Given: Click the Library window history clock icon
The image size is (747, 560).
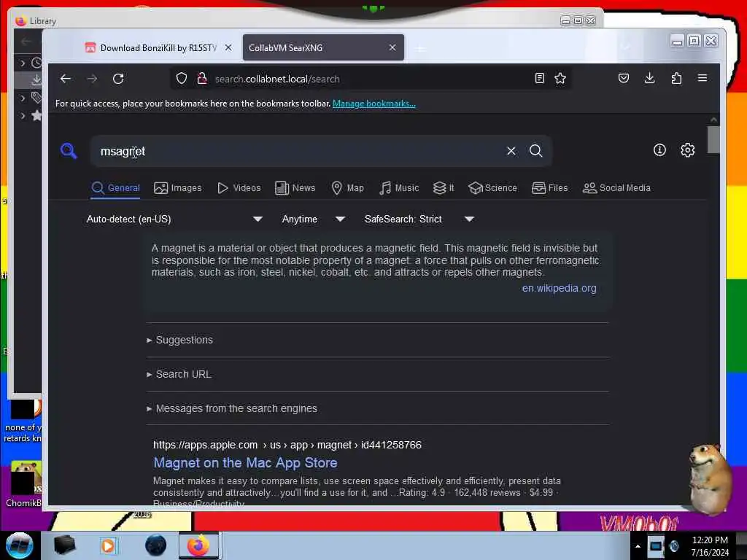Looking at the screenshot, I should point(36,63).
